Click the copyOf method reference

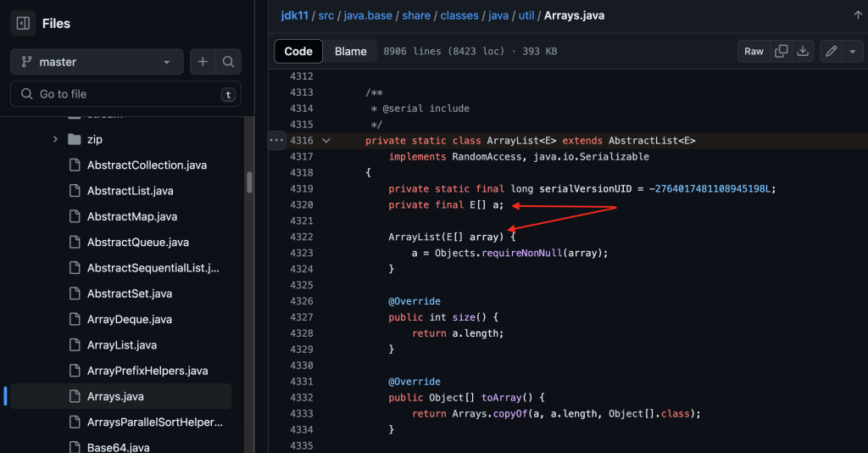509,414
